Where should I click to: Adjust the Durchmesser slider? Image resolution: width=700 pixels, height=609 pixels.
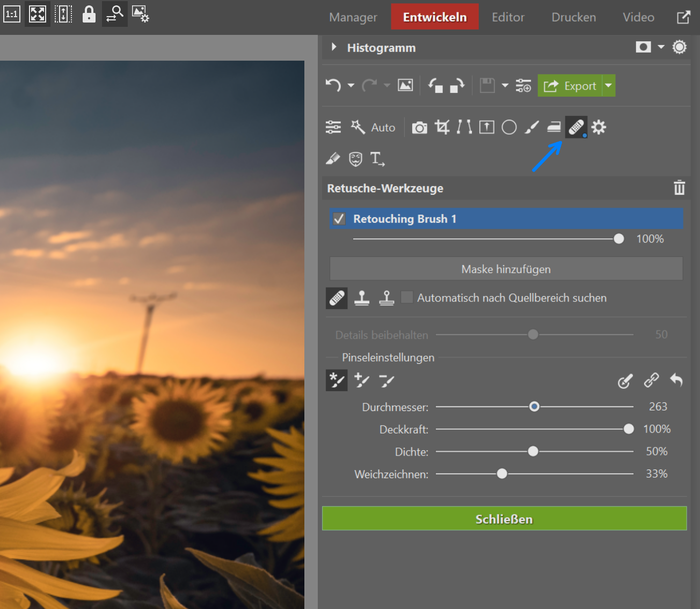(x=534, y=407)
